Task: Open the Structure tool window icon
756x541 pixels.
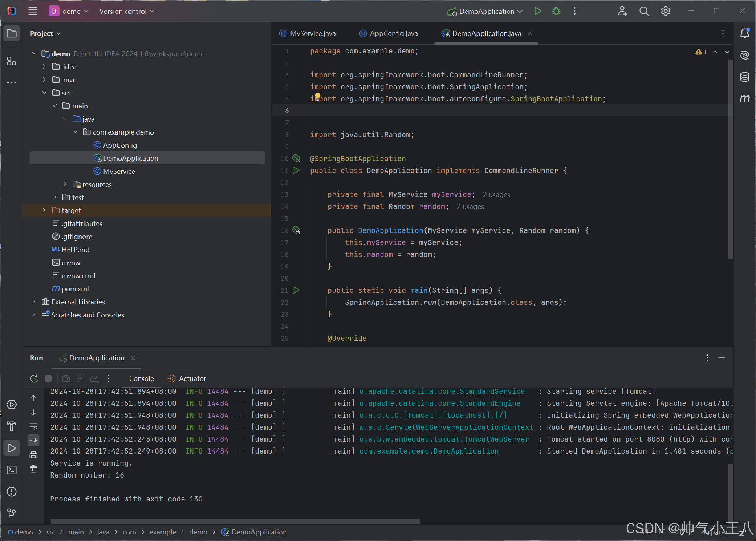Action: (12, 61)
